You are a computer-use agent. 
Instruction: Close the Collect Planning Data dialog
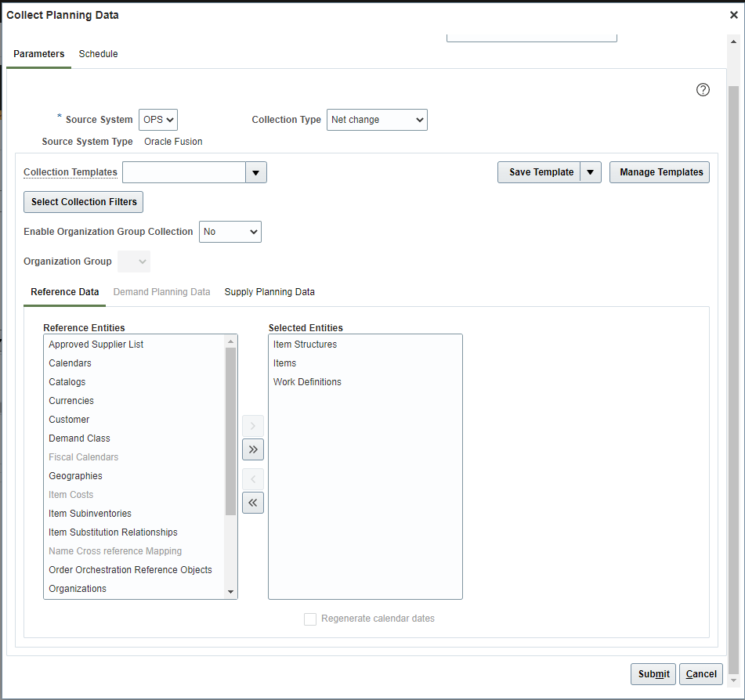(733, 15)
